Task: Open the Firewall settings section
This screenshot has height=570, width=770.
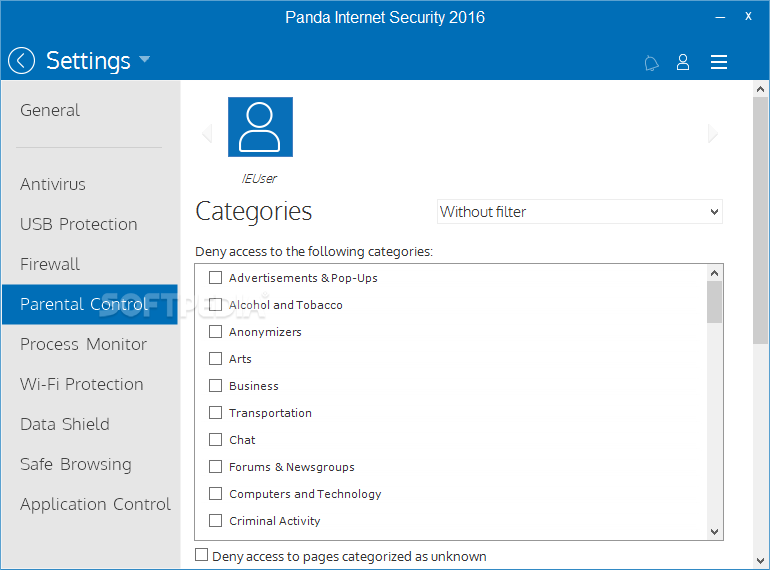Action: 50,264
